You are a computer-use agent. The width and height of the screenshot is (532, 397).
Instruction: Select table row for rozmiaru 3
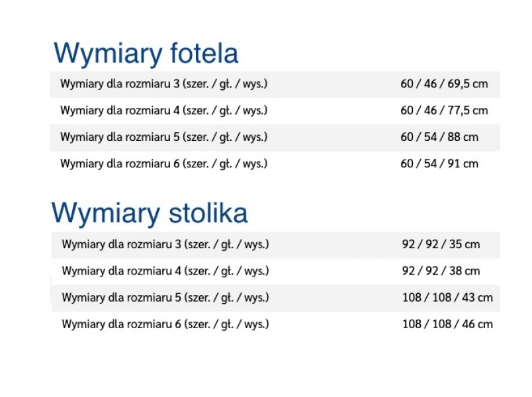[275, 245]
